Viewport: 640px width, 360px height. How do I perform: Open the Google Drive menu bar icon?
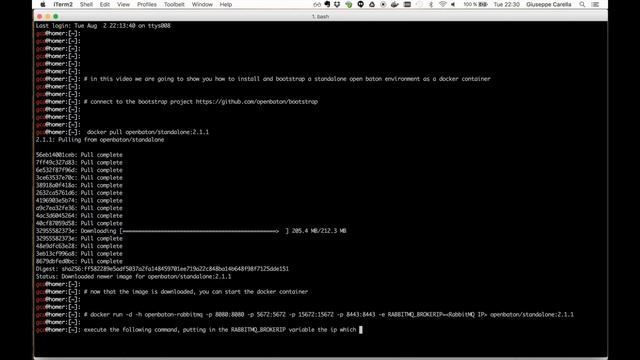pos(372,4)
